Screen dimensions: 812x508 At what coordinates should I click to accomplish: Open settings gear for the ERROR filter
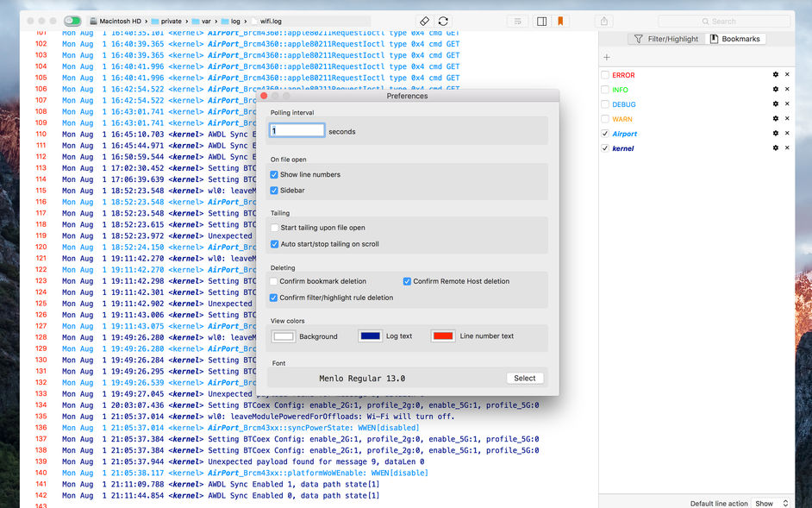[776, 75]
